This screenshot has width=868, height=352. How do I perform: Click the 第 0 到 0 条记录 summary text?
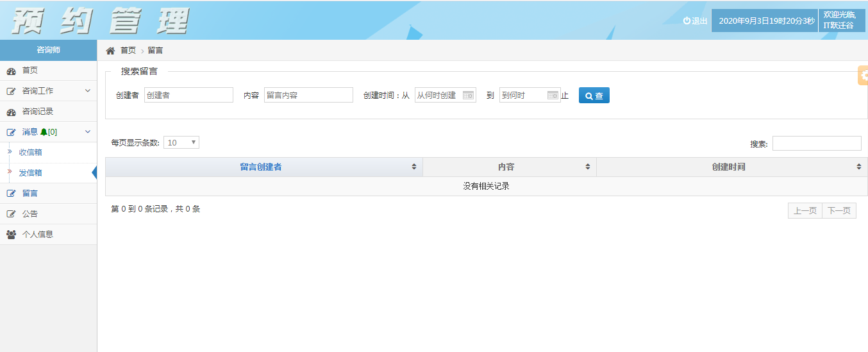pos(156,209)
